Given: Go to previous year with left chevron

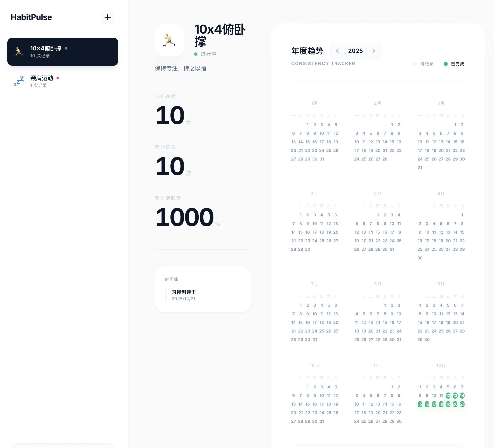Looking at the screenshot, I should click(337, 51).
